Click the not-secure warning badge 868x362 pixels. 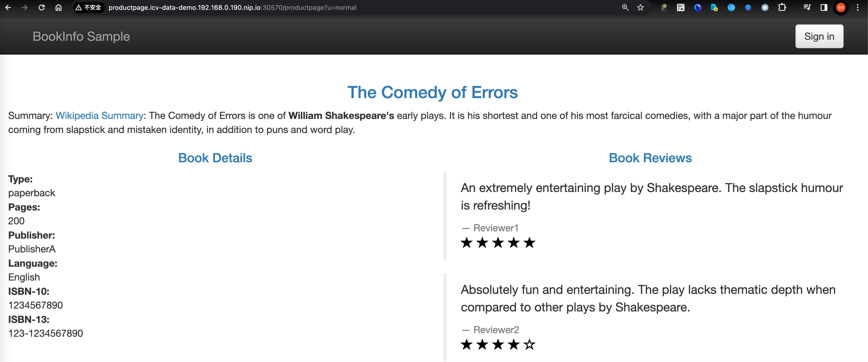[88, 7]
